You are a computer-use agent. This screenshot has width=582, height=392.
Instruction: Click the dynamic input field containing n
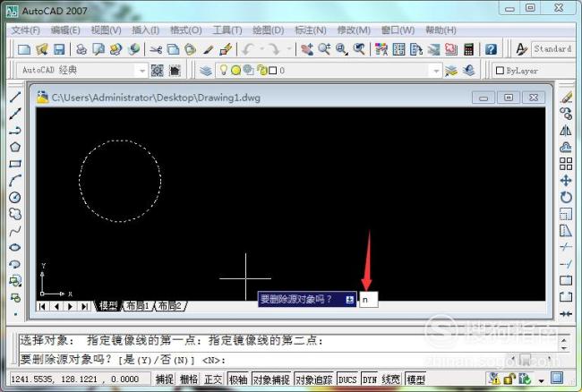click(x=369, y=299)
